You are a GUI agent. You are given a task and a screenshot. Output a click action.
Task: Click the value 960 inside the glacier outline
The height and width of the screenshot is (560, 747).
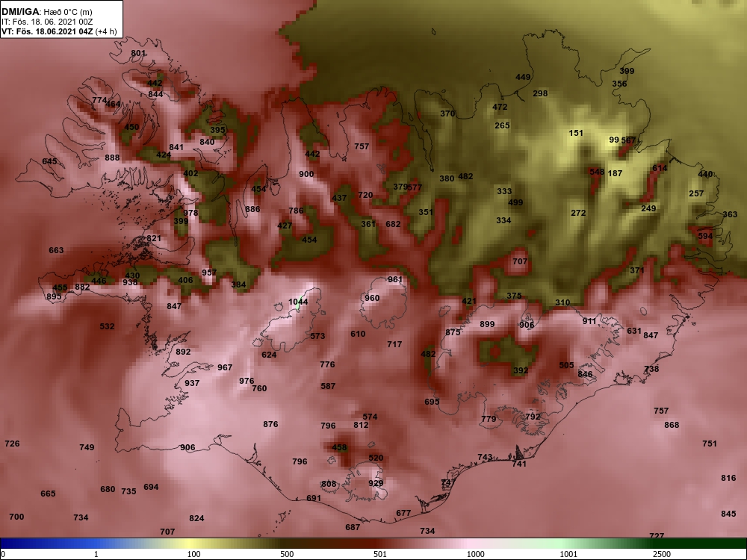coord(372,298)
